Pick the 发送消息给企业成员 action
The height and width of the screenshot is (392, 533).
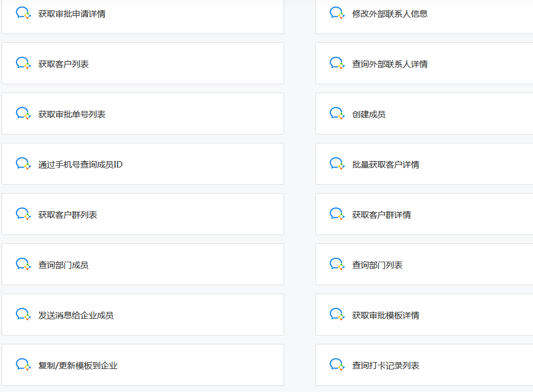143,315
